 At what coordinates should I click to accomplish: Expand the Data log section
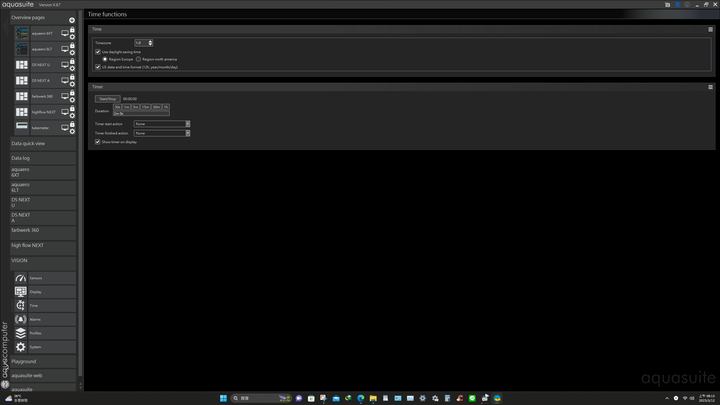[43, 158]
